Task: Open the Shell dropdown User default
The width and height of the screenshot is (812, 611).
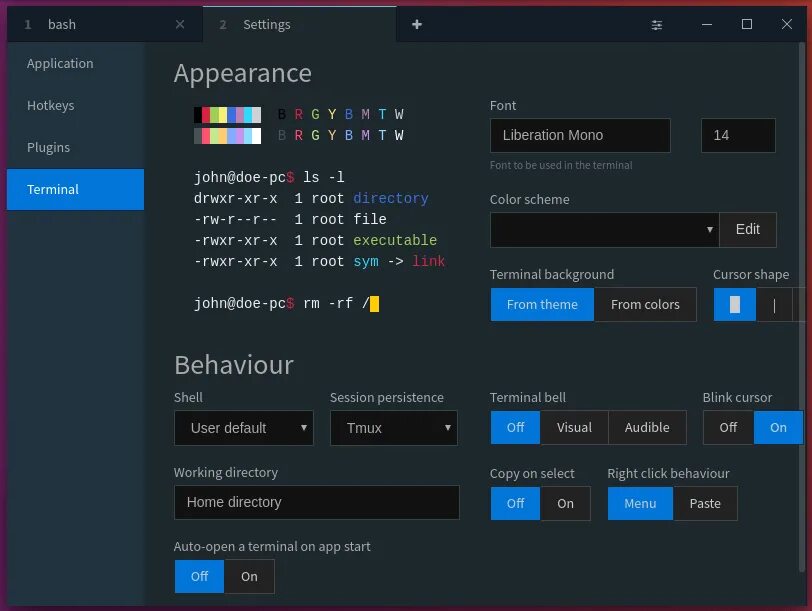Action: pos(244,428)
